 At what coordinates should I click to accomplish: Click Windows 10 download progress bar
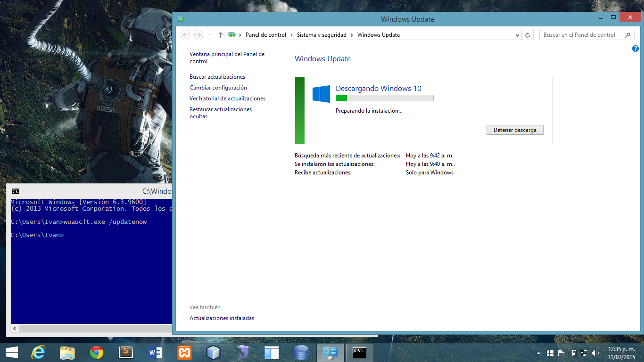coord(384,98)
